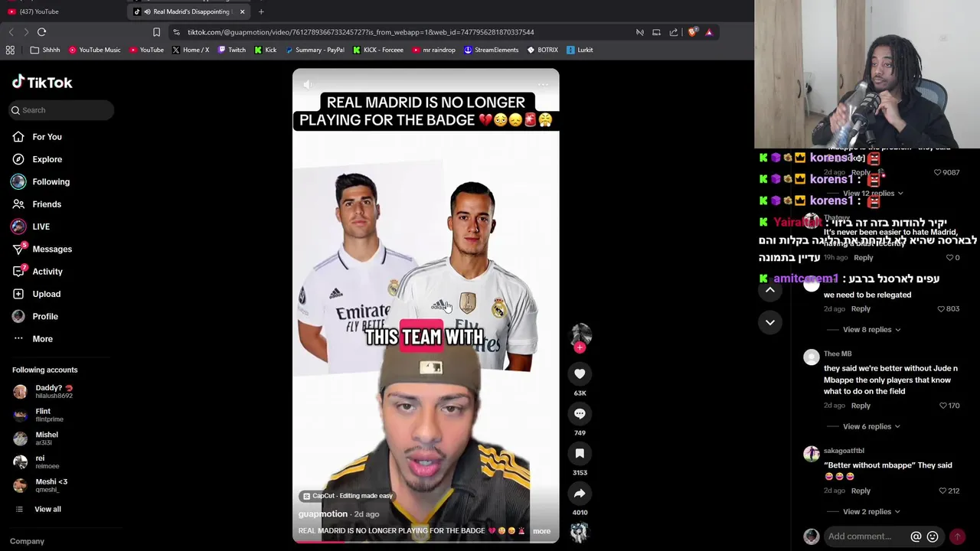
Task: Click the Upload plus icon
Action: (x=18, y=294)
